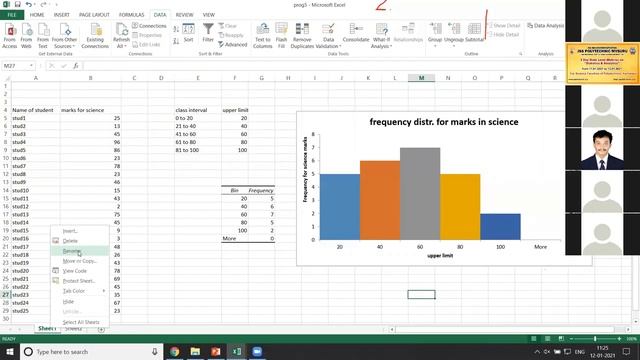The height and width of the screenshot is (360, 640).
Task: Click Ungroup outline icon
Action: click(x=453, y=34)
